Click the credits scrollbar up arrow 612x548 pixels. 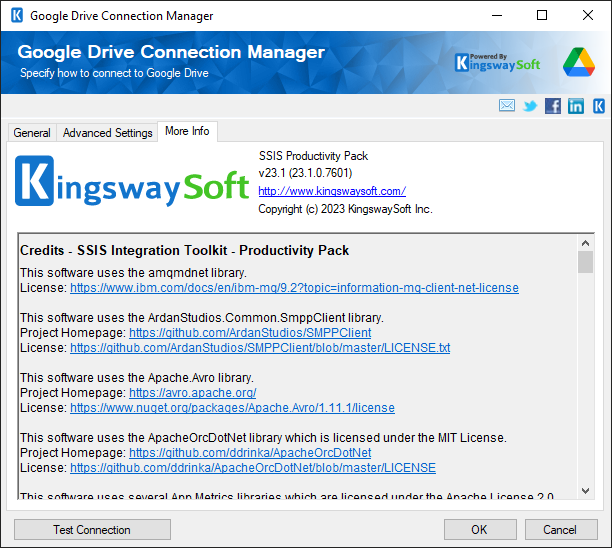585,243
